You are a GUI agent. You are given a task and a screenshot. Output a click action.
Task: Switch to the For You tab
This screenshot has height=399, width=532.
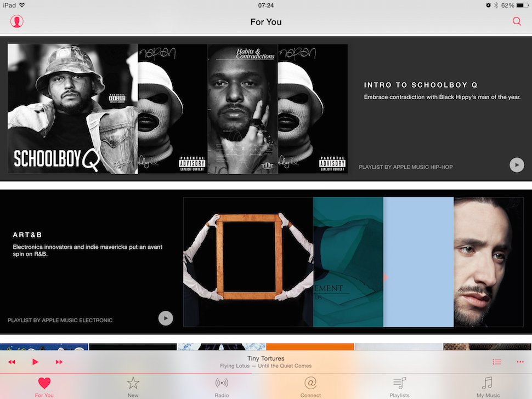[44, 387]
